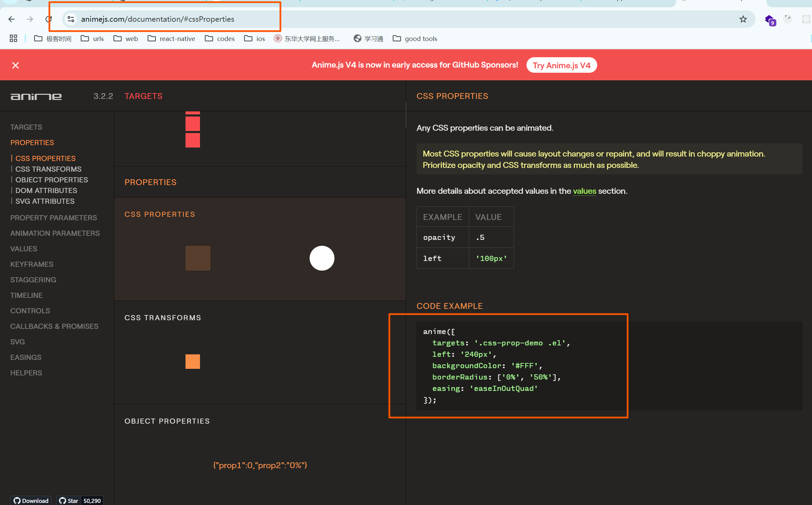Open the 东华大学网上服务 bookmark
The width and height of the screenshot is (812, 505).
[x=307, y=39]
